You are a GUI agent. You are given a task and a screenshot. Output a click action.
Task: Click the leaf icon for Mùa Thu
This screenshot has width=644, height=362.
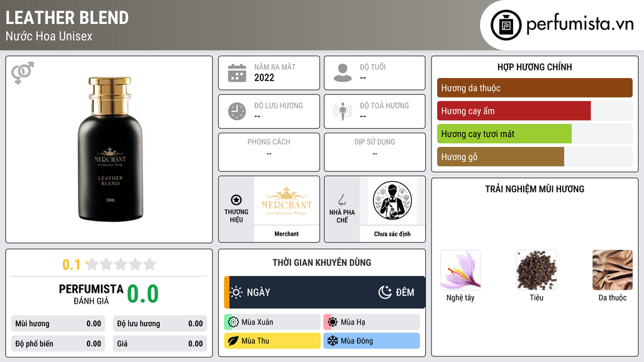pos(233,341)
